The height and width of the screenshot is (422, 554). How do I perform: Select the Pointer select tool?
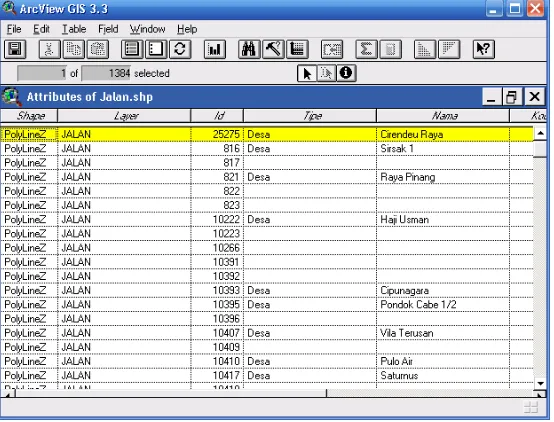pos(307,74)
